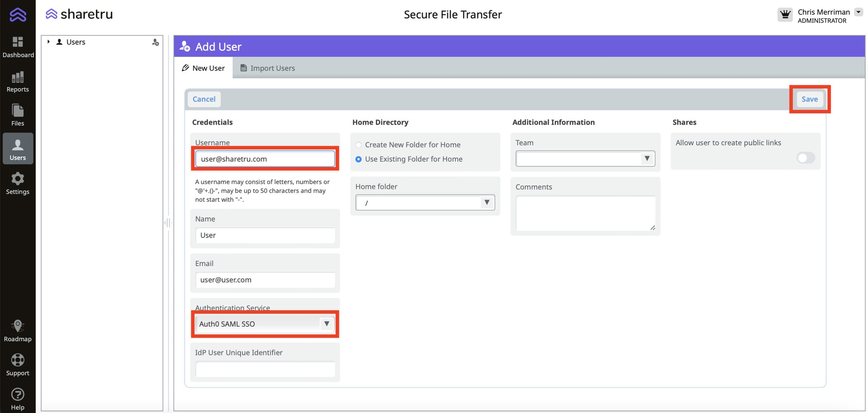868x413 pixels.
Task: Save the new user
Action: (x=810, y=99)
